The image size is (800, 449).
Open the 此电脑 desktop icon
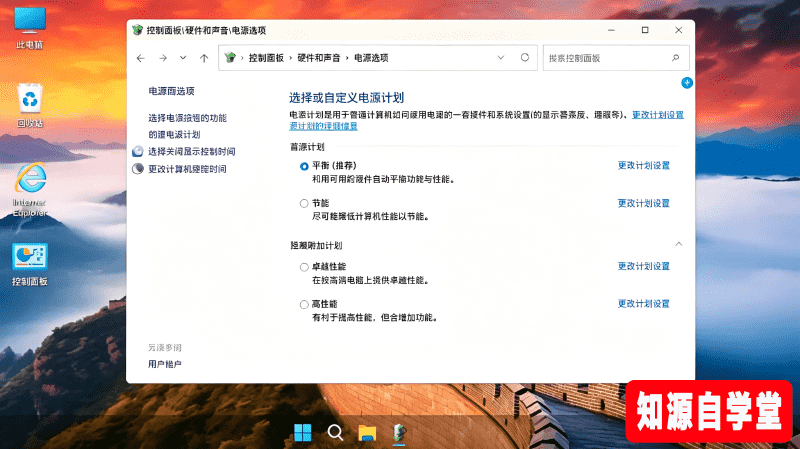30,28
